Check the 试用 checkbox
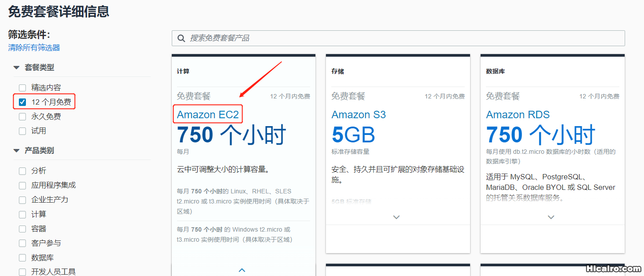This screenshot has height=276, width=644. (x=22, y=130)
